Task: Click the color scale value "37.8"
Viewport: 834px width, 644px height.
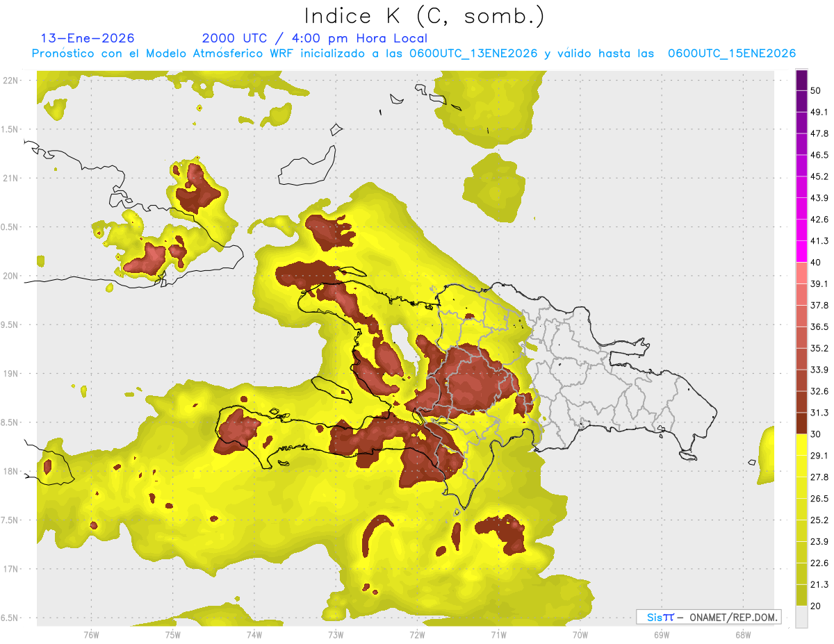Action: (819, 306)
